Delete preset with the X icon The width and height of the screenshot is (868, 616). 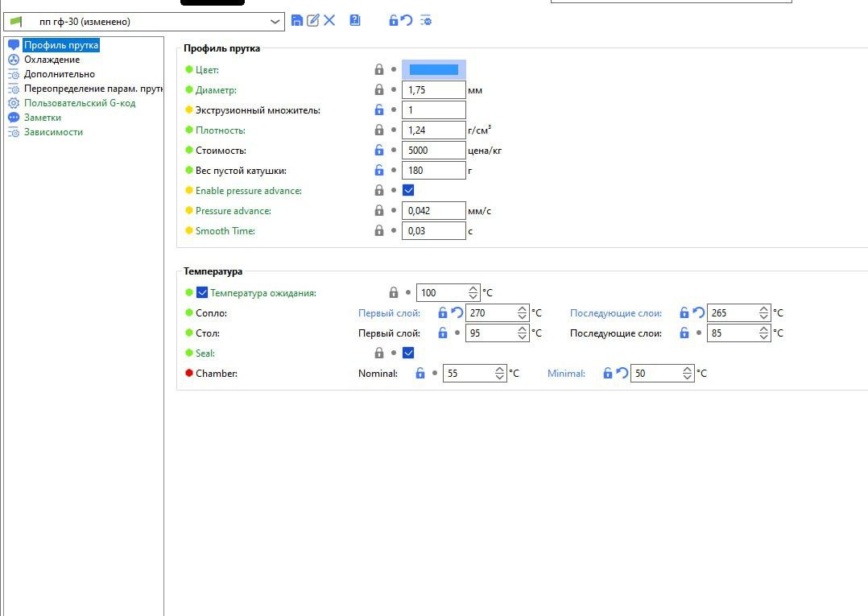pos(329,20)
